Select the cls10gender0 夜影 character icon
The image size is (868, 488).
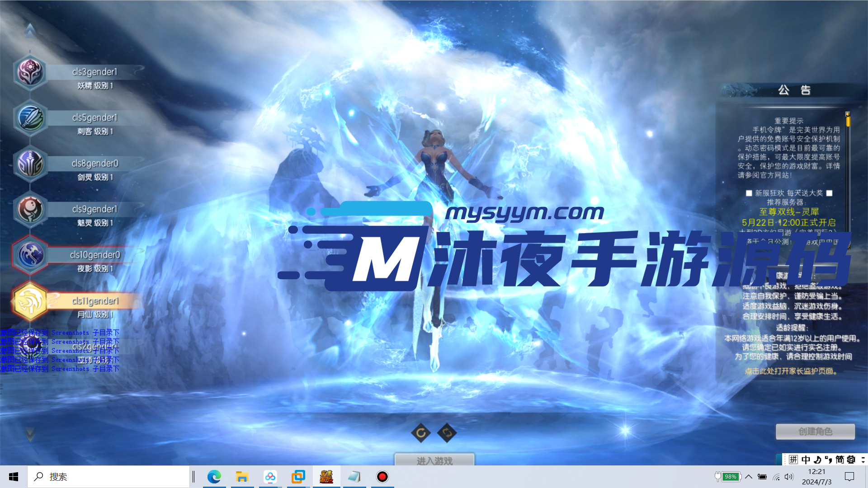coord(30,255)
